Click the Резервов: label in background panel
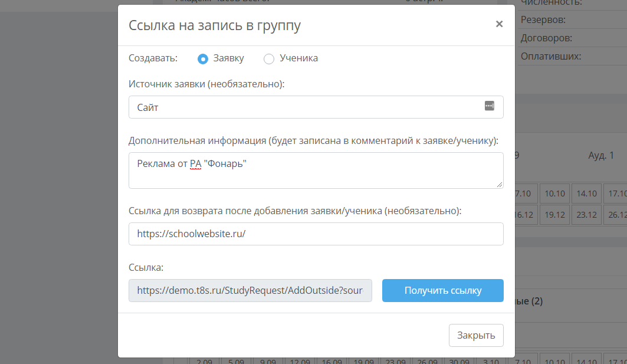Screen dimensions: 627x364 [x=543, y=19]
